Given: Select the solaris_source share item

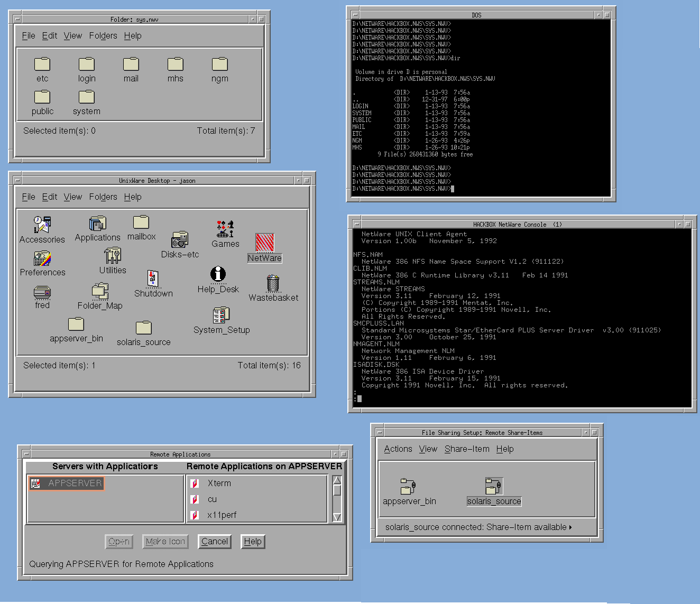Looking at the screenshot, I should (x=494, y=486).
